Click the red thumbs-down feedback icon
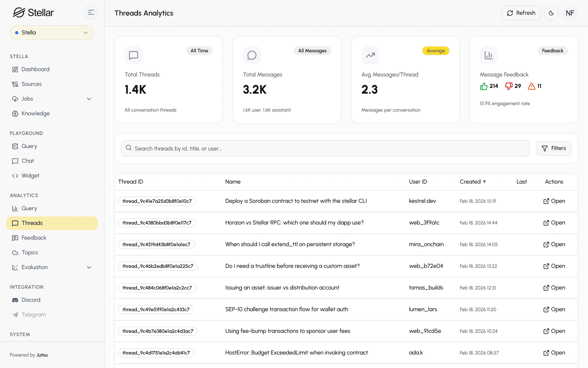Viewport: 588px width, 368px height. pos(509,86)
